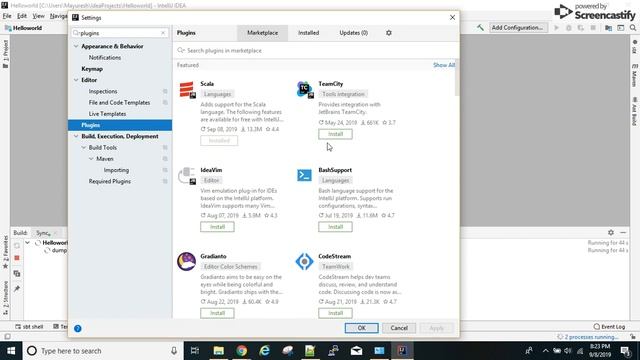
Task: Collapse the Helloworld build tree node
Action: (27, 242)
